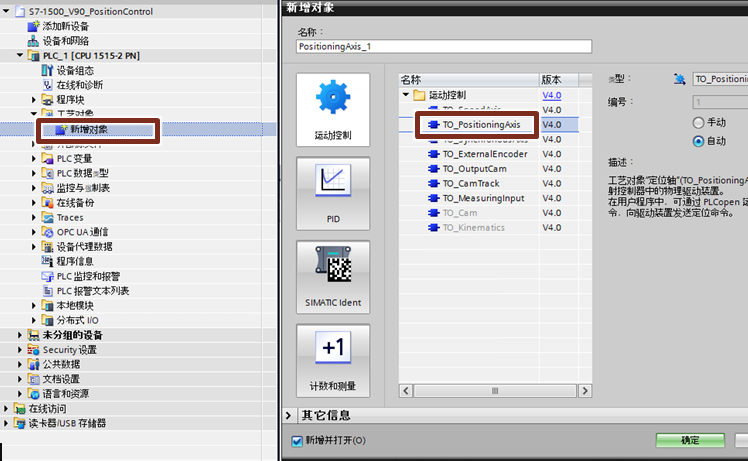Click the PLC 报警文本列表 icon
Screen dimensions: 748x461
47,291
